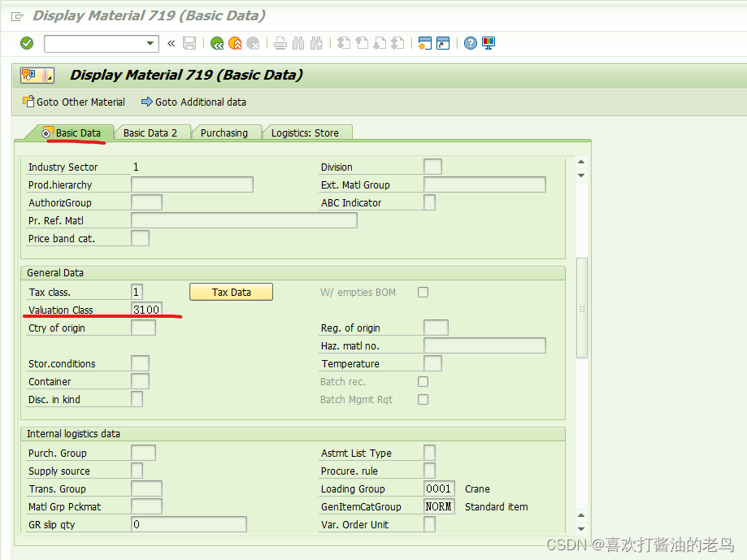Click the Temperature field

coord(432,363)
